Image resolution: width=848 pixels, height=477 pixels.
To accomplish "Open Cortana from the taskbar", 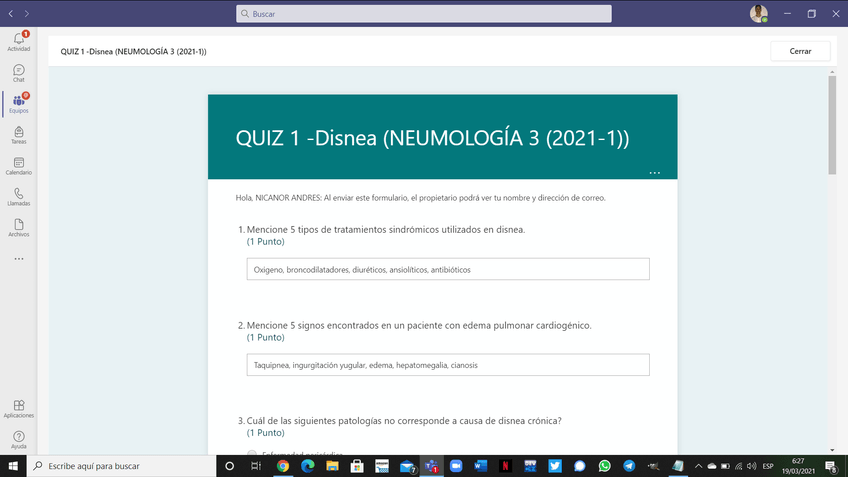I will [x=229, y=466].
